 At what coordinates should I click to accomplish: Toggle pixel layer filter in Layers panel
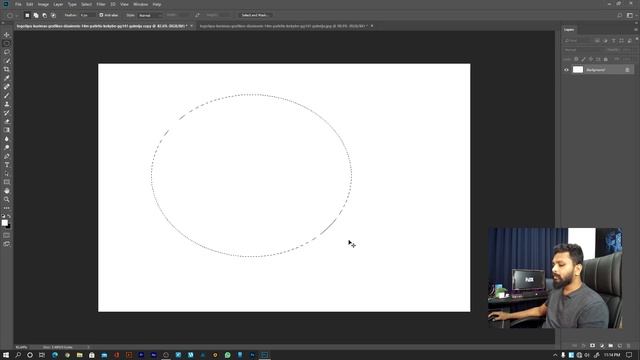(597, 41)
